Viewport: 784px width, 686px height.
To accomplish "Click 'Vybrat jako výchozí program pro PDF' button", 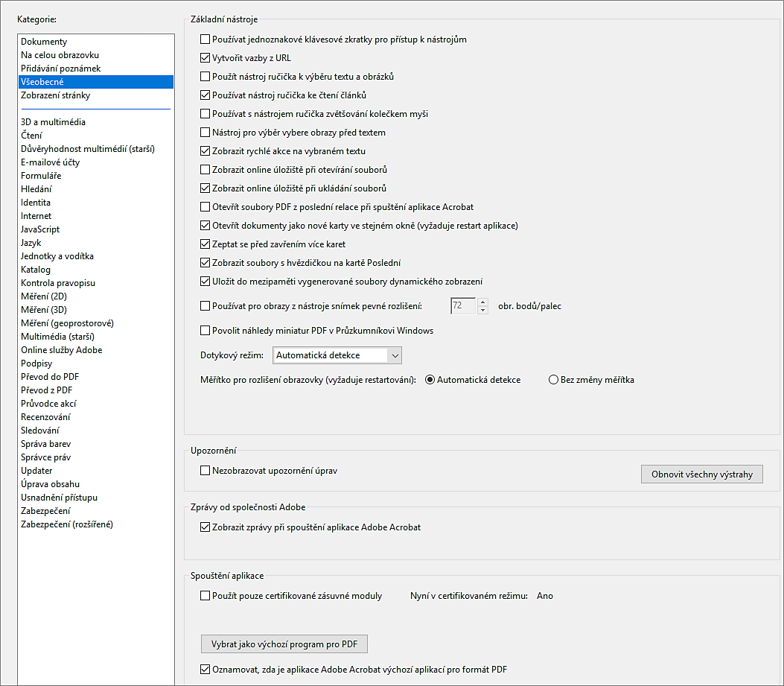I will [284, 644].
